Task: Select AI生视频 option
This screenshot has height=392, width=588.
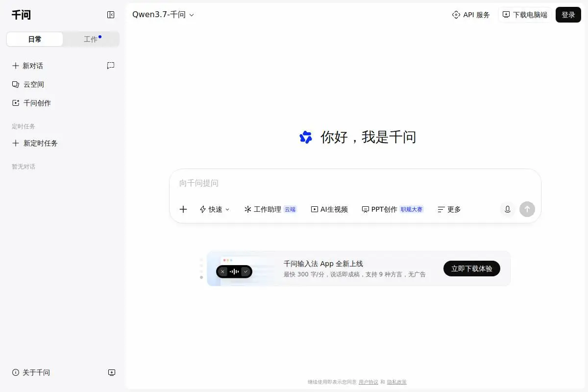Action: point(329,209)
